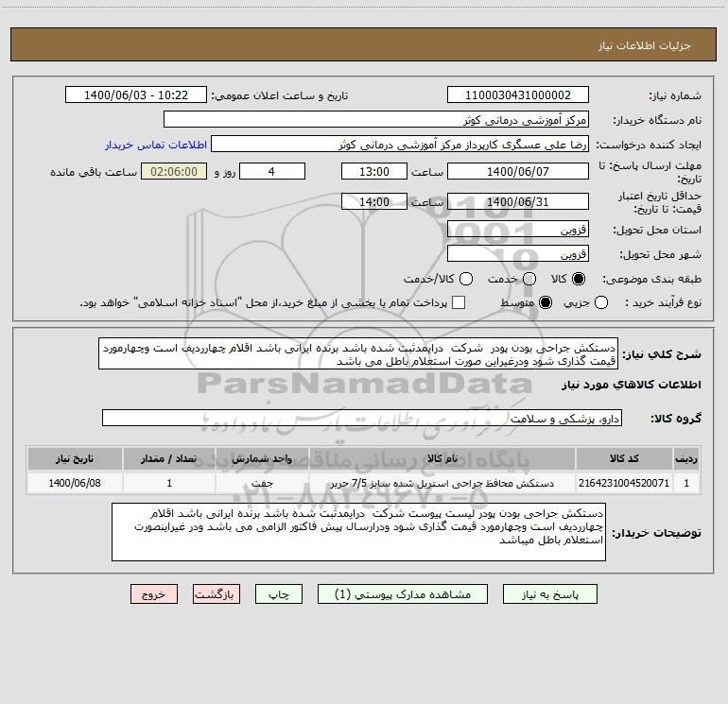Click the واحد شمارش column header
The image size is (728, 704).
pos(262,458)
